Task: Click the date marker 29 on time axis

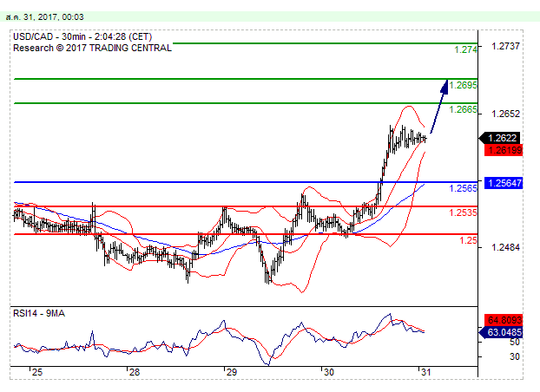Action: point(232,372)
